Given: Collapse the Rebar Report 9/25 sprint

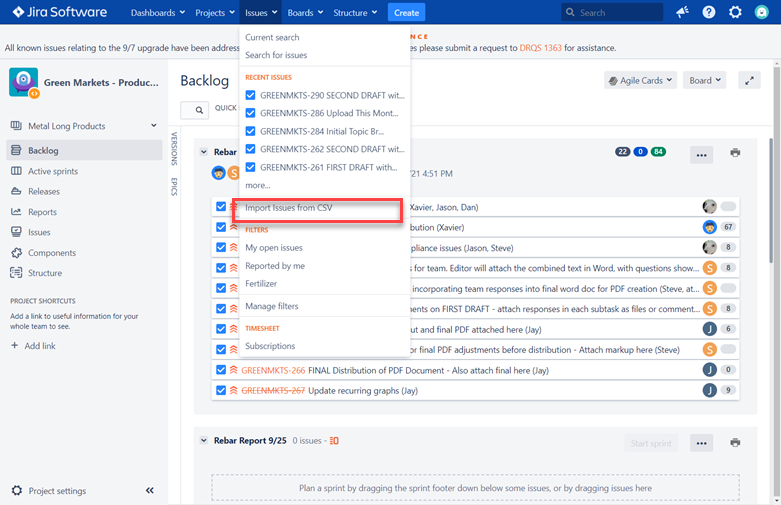Looking at the screenshot, I should pos(204,441).
